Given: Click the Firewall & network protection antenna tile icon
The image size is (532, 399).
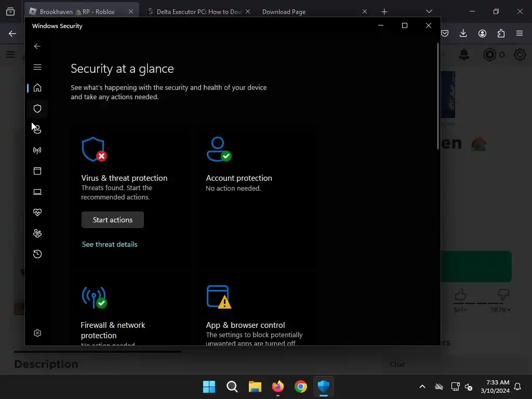Looking at the screenshot, I should (94, 297).
